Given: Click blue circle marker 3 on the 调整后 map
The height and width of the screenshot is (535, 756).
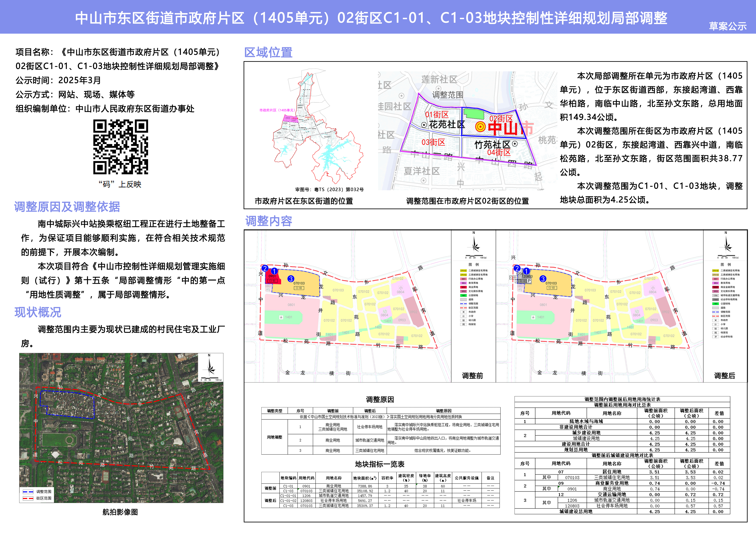Looking at the screenshot, I should 543,279.
